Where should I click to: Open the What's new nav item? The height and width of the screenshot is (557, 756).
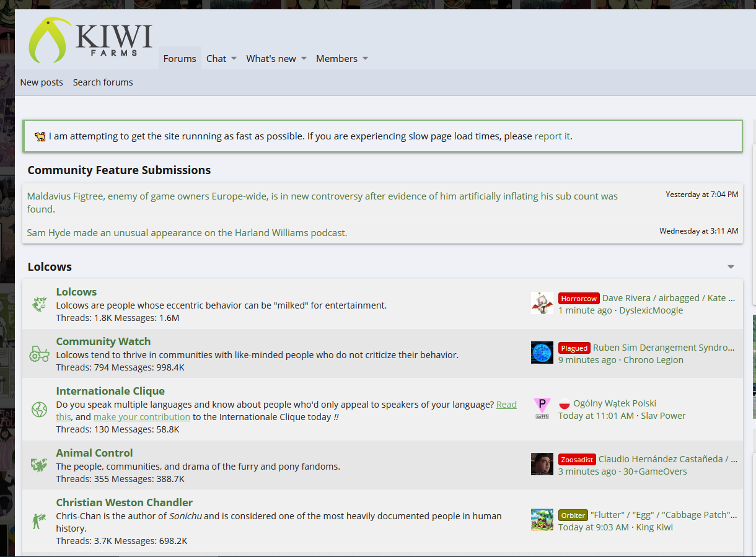click(x=271, y=58)
